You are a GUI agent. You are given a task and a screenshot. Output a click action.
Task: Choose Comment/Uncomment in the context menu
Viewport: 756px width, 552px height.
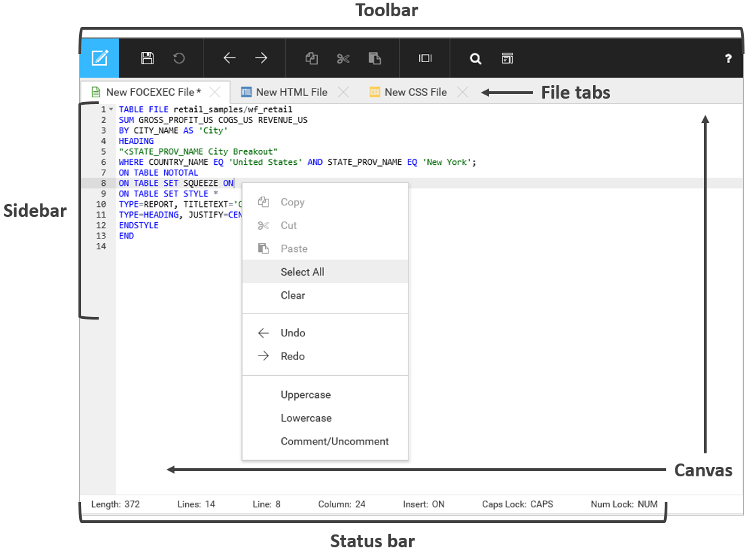pos(335,441)
